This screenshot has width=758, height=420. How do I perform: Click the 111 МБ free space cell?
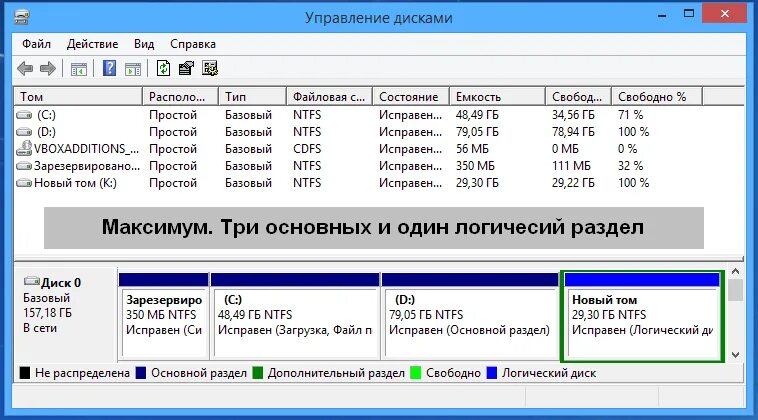571,166
